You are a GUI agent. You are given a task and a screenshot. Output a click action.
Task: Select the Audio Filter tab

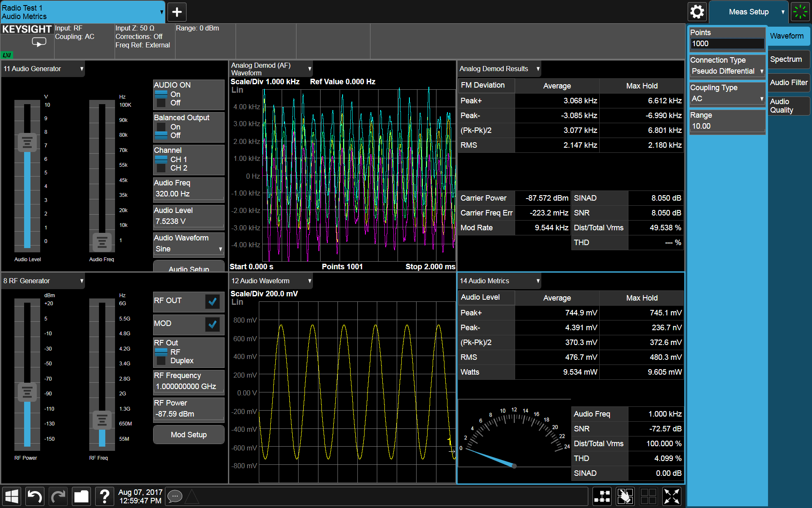point(788,83)
